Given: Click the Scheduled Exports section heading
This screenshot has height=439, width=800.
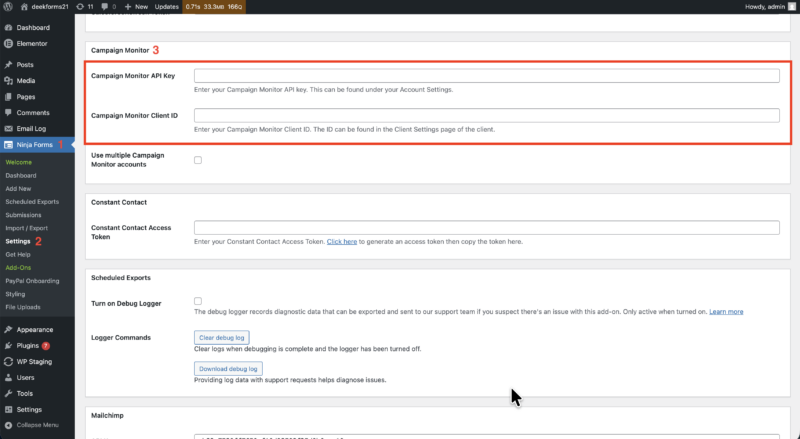Looking at the screenshot, I should pyautogui.click(x=121, y=278).
